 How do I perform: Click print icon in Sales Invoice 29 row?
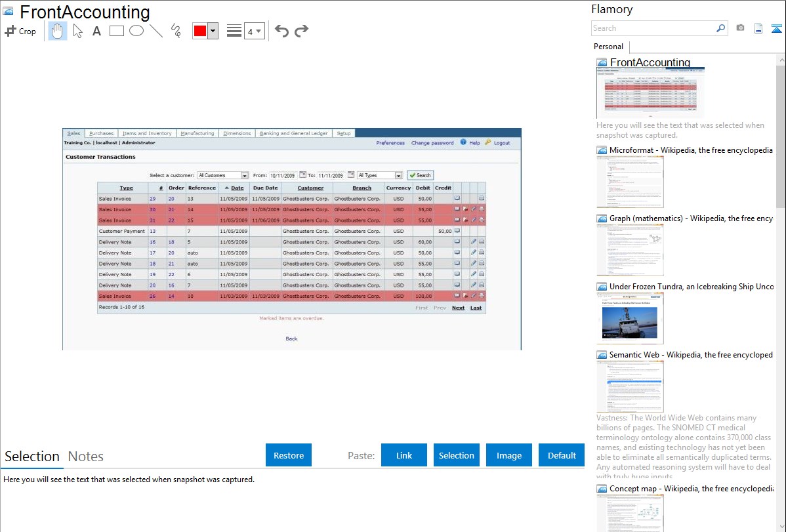(481, 199)
